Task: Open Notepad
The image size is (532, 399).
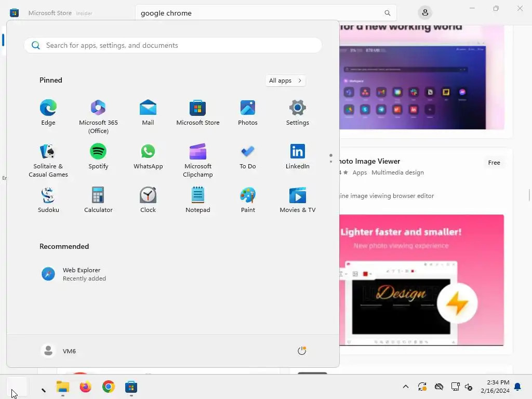Action: [x=198, y=200]
